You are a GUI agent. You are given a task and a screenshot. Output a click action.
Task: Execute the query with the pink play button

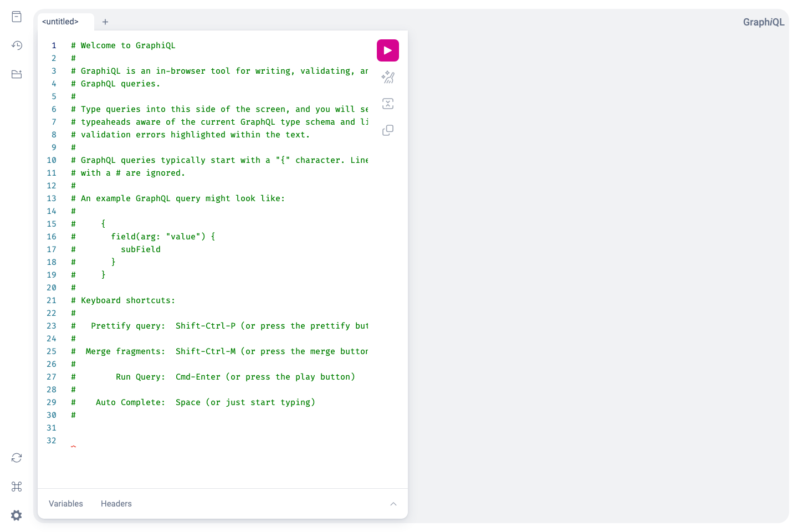387,50
